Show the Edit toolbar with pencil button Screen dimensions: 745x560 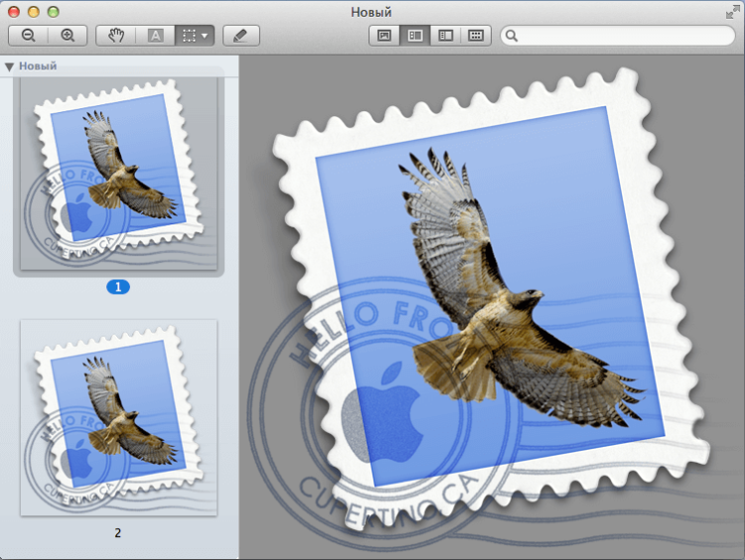[x=241, y=36]
